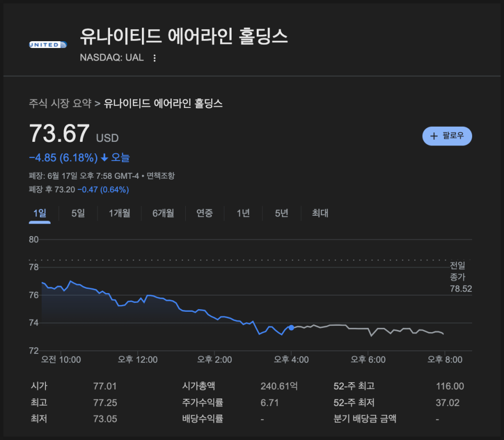Click the 면책조항 disclaimer link
Screen dimensions: 504x440
pyautogui.click(x=161, y=176)
